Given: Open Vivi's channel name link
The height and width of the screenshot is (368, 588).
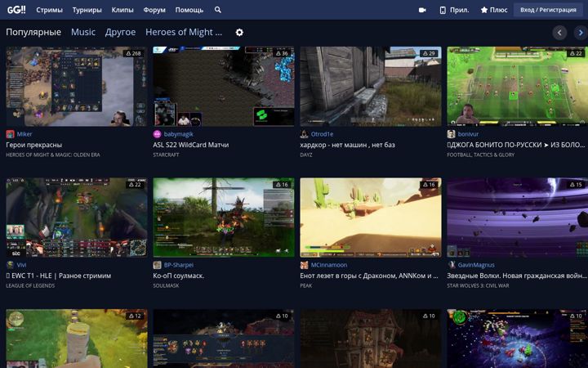Looking at the screenshot, I should pyautogui.click(x=21, y=265).
